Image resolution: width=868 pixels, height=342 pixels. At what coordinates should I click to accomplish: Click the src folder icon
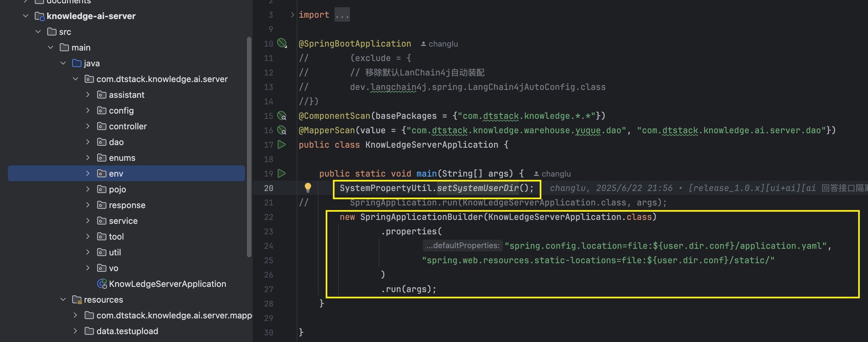click(52, 32)
